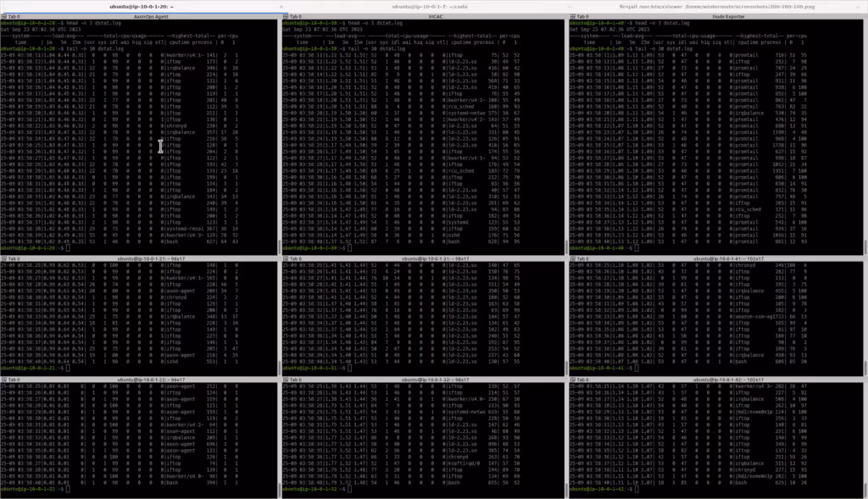Viewport: 868px width, 499px height.
Task: Click the group icon in Node Exporter pane
Action: [572, 16]
